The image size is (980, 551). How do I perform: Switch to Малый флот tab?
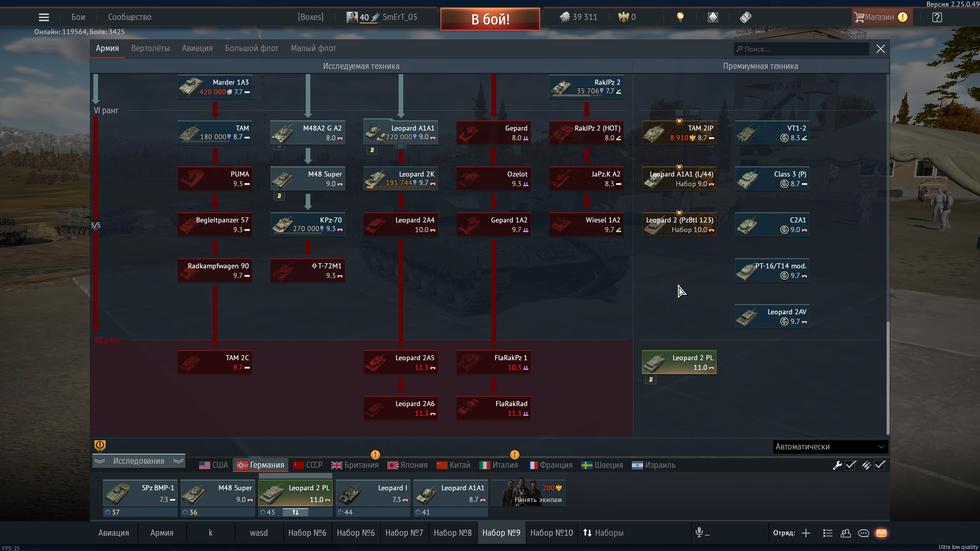[x=313, y=48]
